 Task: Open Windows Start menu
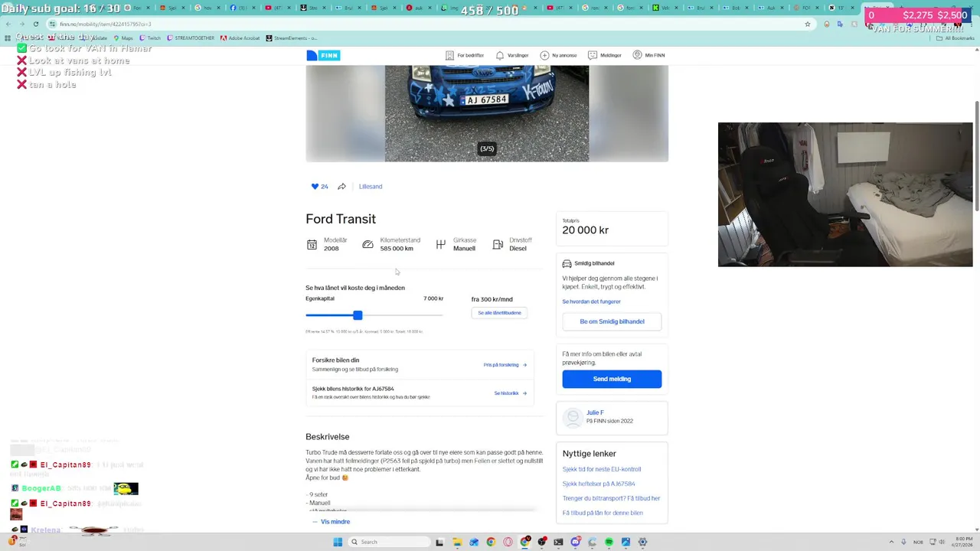(x=338, y=542)
